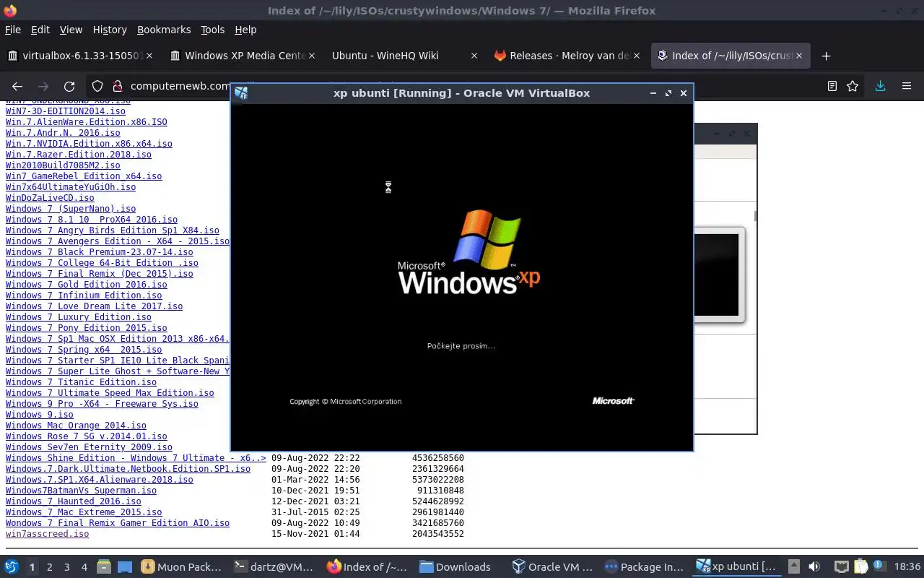Switch to dartz@VM terminal taskbar entry

[274, 567]
